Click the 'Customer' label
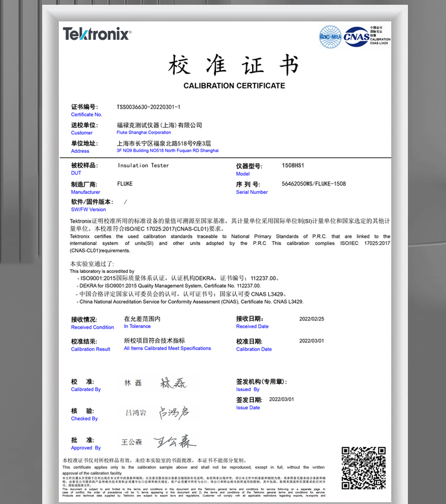The width and height of the screenshot is (446, 504). (81, 133)
